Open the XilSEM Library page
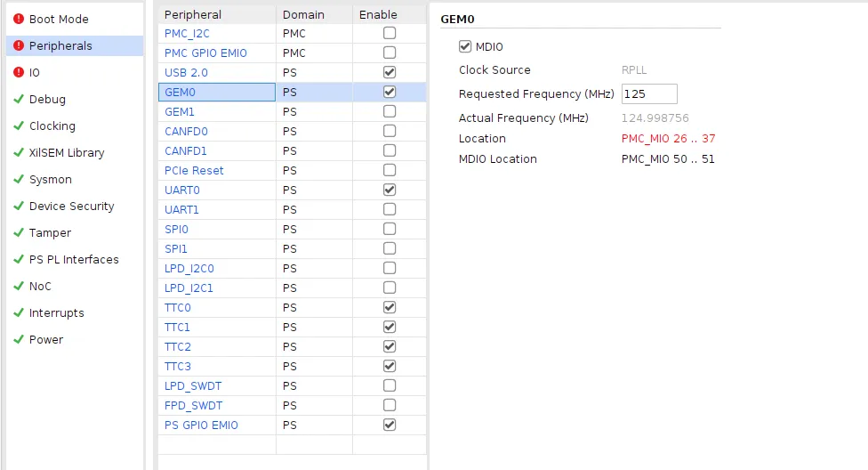This screenshot has width=868, height=470. coord(67,152)
